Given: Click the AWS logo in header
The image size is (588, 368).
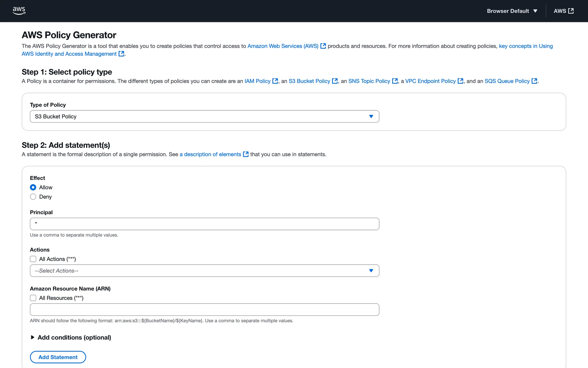Looking at the screenshot, I should point(19,11).
